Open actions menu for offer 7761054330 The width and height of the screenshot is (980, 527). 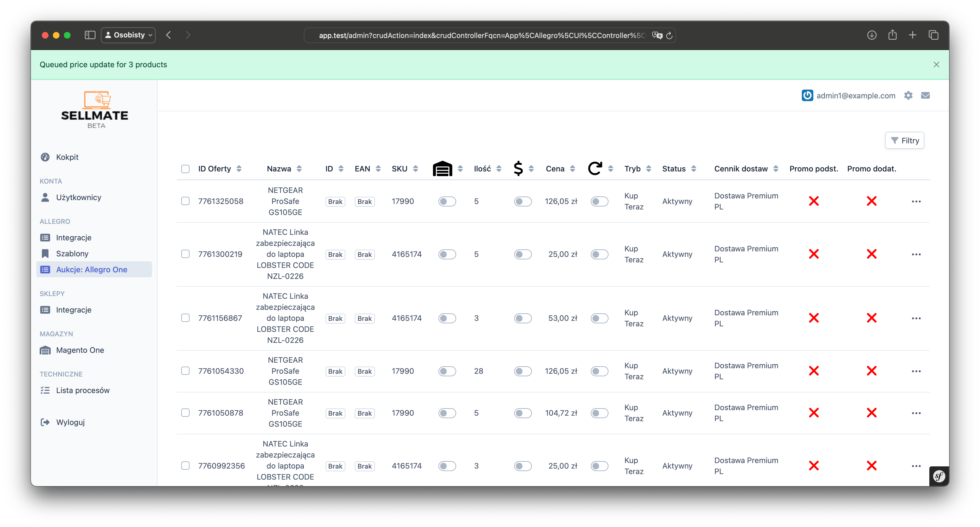[x=916, y=371]
